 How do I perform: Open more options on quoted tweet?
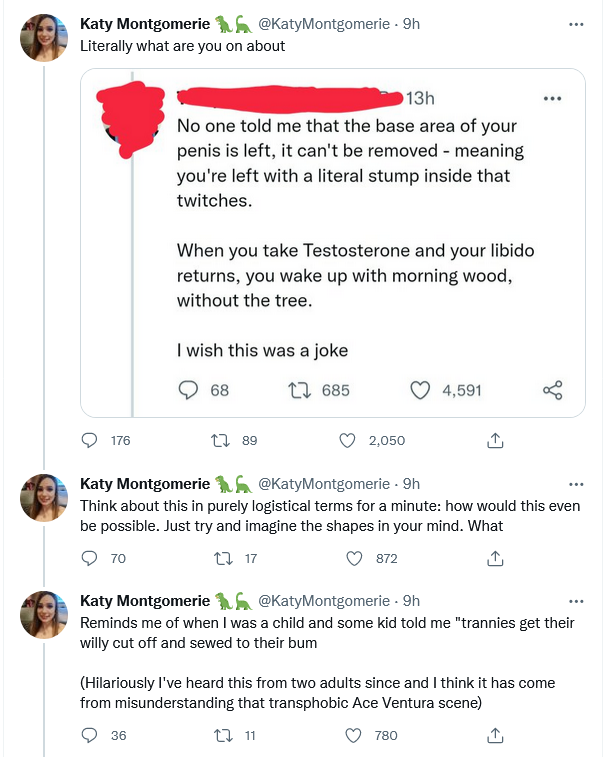click(x=552, y=98)
